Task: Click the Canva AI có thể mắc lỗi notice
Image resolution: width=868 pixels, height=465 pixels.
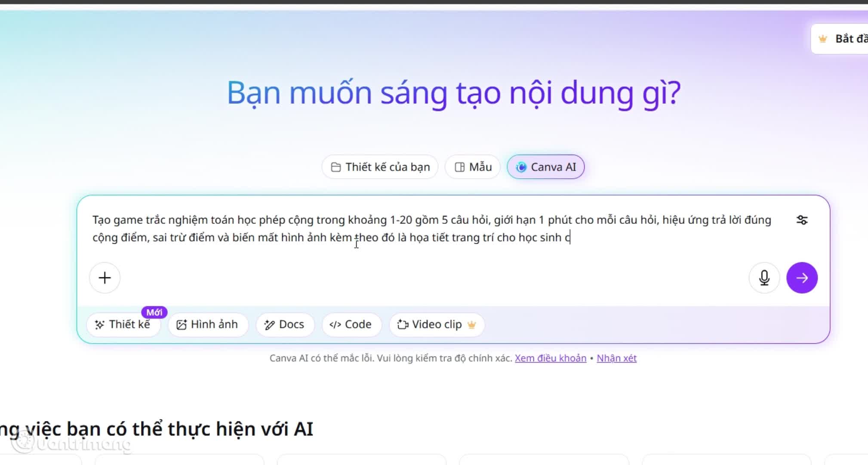Action: pos(391,358)
